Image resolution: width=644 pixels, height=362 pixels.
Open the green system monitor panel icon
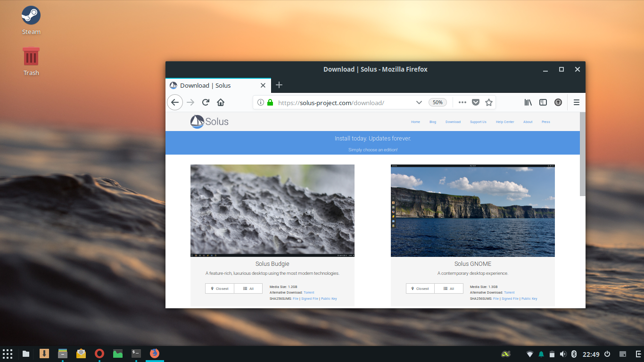pos(118,354)
